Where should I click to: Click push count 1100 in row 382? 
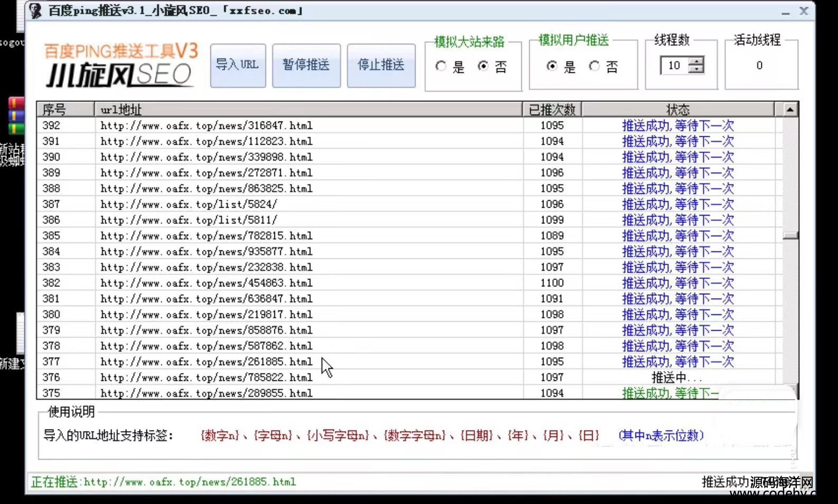tap(552, 283)
